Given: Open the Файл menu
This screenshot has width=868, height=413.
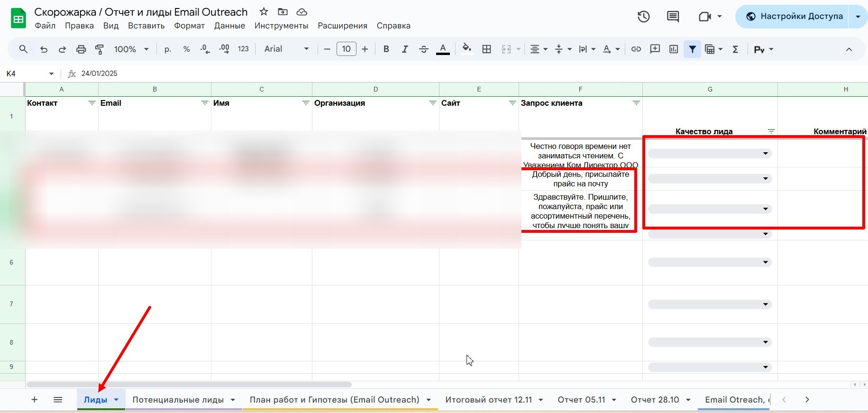Looking at the screenshot, I should 45,26.
